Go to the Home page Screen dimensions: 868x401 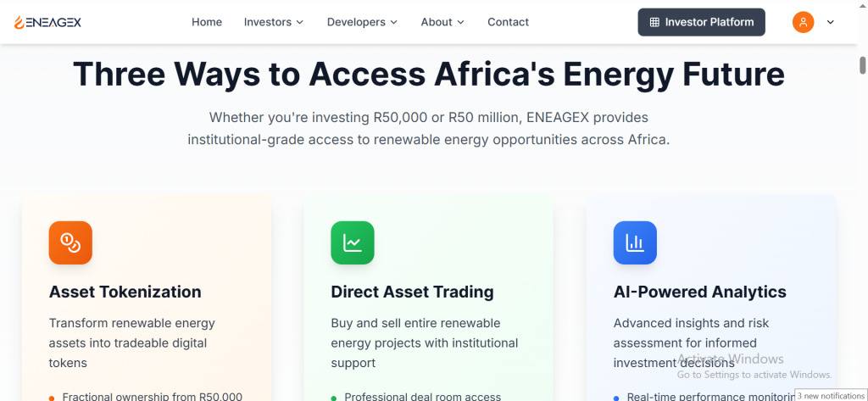click(207, 22)
